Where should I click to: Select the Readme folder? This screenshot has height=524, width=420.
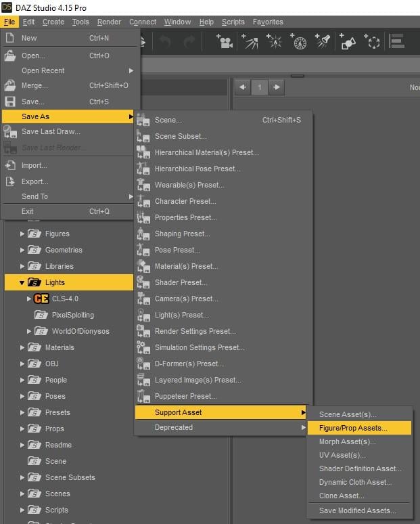point(58,445)
